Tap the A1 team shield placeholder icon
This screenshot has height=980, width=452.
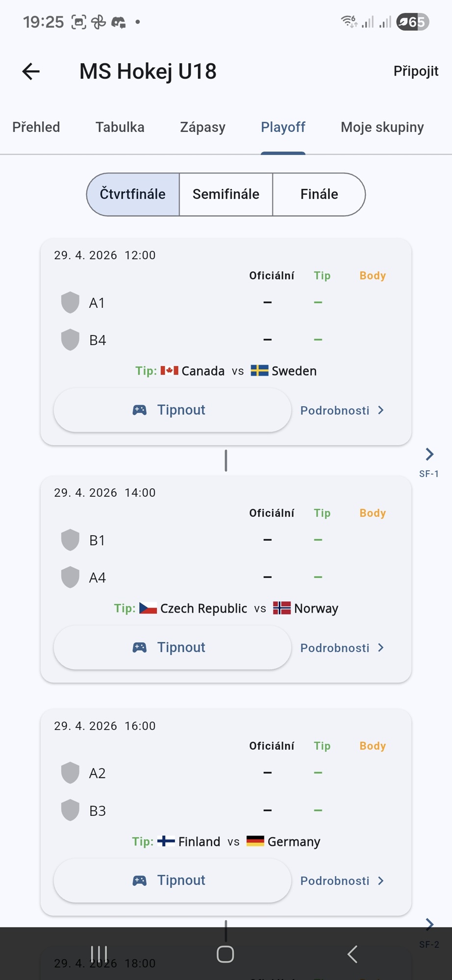(x=70, y=302)
